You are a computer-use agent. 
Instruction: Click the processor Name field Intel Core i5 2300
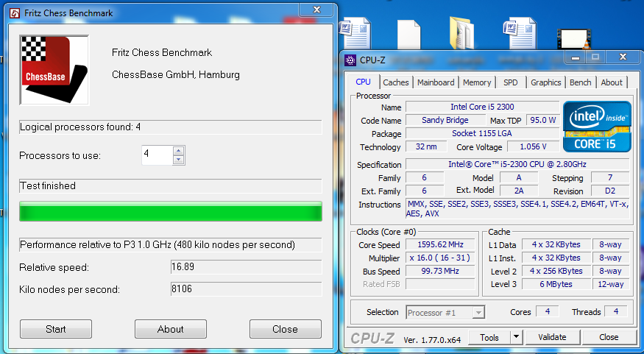pos(482,107)
